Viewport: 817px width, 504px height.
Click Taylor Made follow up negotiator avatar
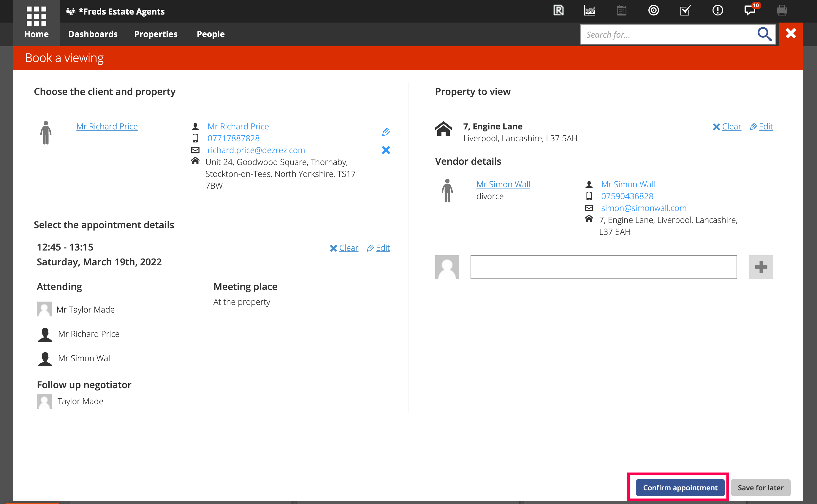(x=44, y=401)
